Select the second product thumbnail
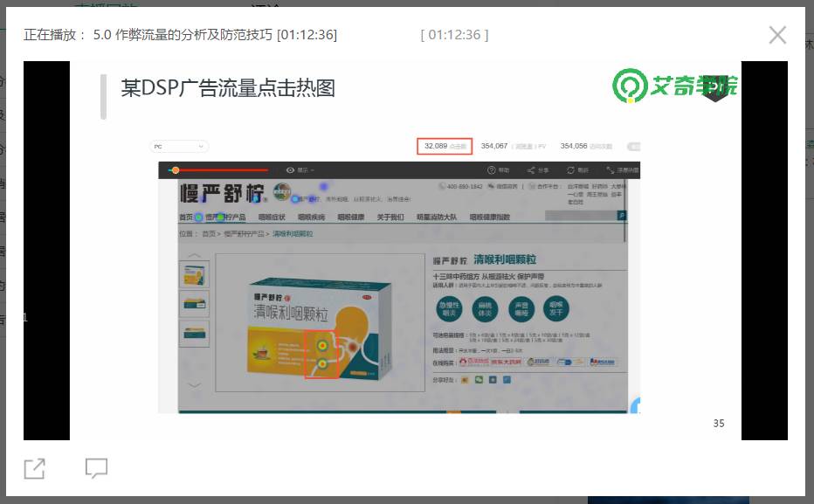 point(194,304)
